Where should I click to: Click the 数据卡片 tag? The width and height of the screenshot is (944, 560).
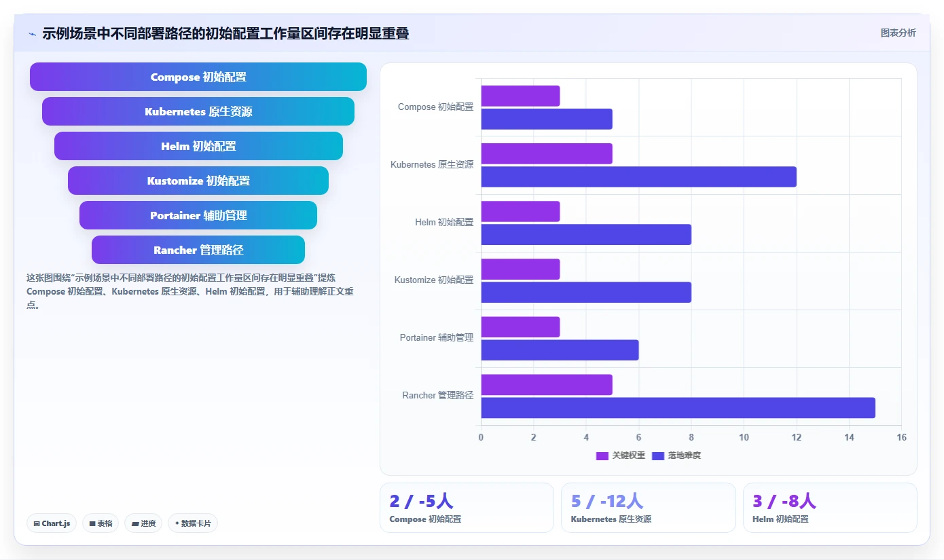(193, 523)
